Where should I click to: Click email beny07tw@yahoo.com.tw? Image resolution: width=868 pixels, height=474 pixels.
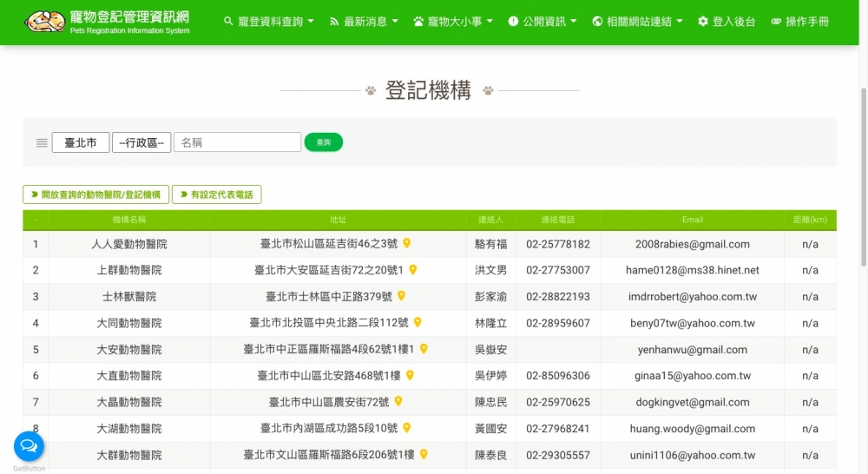click(693, 323)
